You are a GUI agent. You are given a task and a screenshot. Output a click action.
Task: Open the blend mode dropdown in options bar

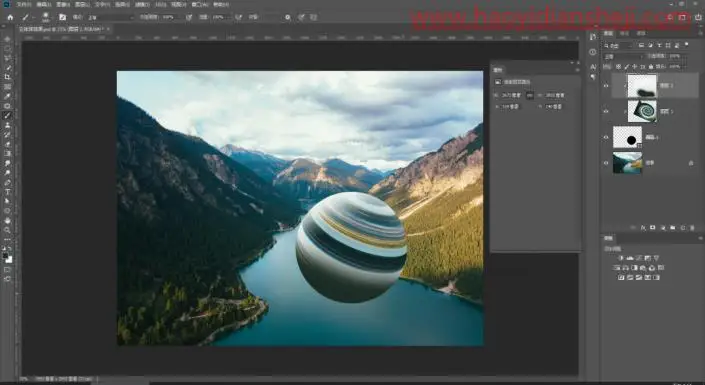tap(110, 17)
